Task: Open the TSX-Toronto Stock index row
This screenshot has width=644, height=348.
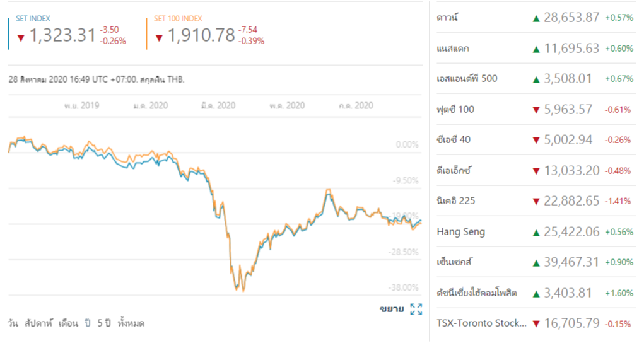Action: (x=481, y=323)
